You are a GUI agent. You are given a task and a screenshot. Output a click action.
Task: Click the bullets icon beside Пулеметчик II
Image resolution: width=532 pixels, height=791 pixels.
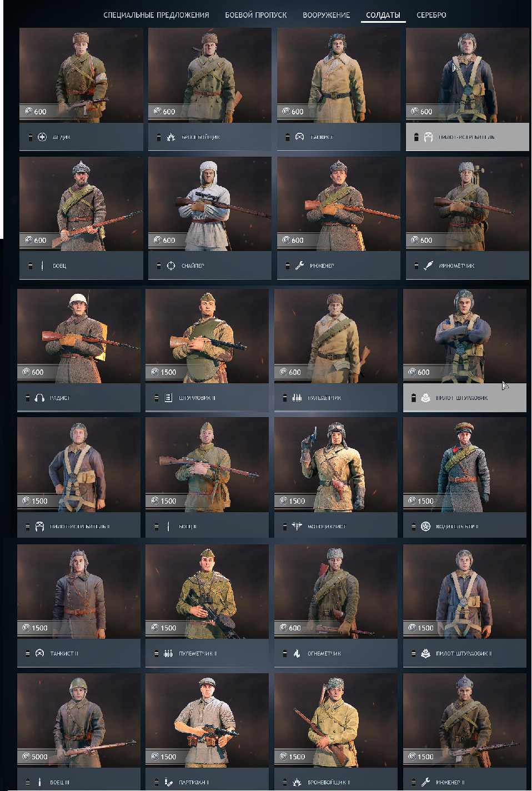168,653
